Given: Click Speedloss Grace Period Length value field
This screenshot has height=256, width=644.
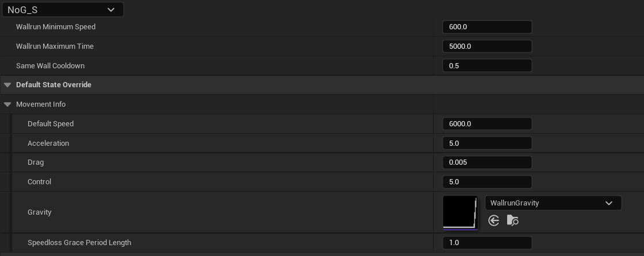Looking at the screenshot, I should [487, 243].
